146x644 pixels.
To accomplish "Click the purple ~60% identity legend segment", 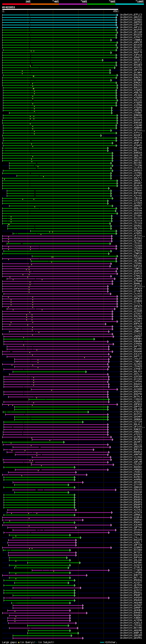I will (73, 4).
